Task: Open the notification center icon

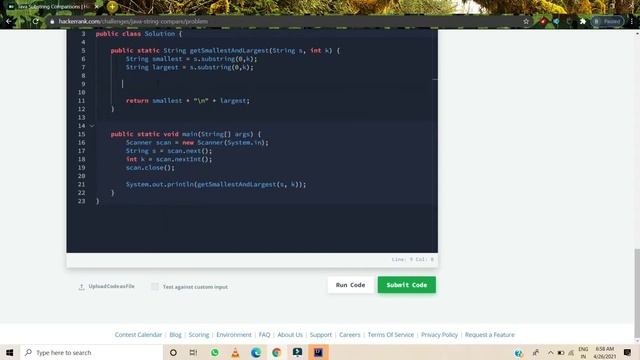Action: coord(627,353)
